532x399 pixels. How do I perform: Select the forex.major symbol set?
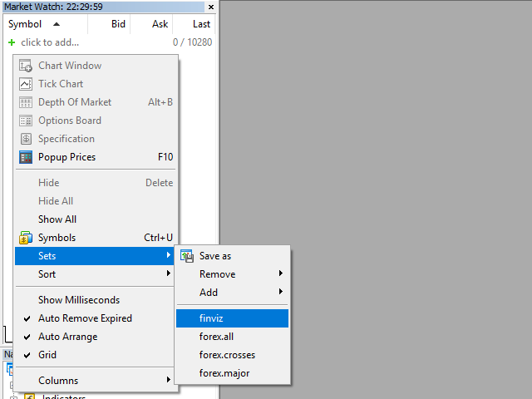(x=232, y=373)
